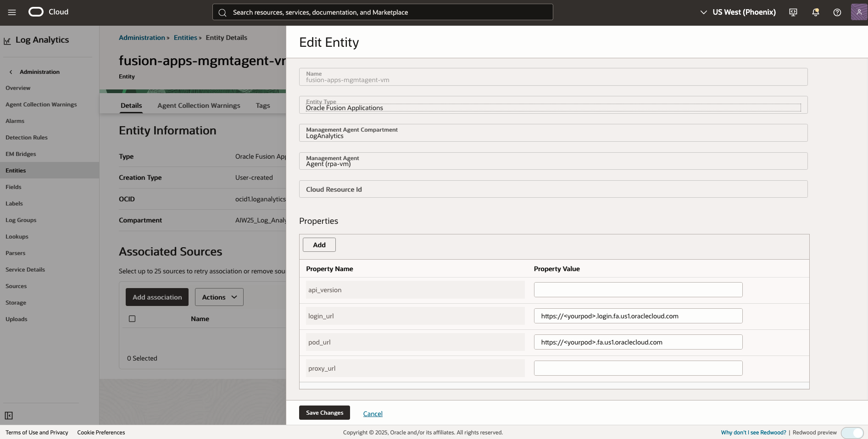Screen dimensions: 868x439
Task: Click the Log Analytics icon
Action: point(6,41)
